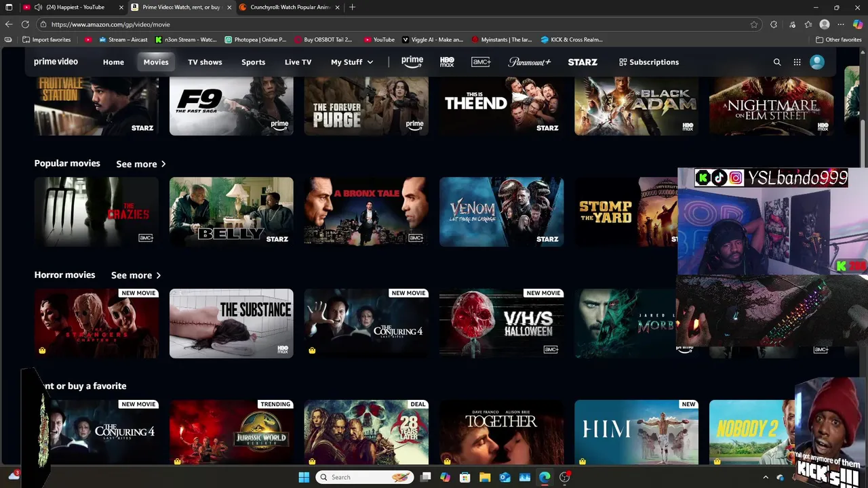Open a new browser tab
The image size is (868, 488).
coord(352,7)
